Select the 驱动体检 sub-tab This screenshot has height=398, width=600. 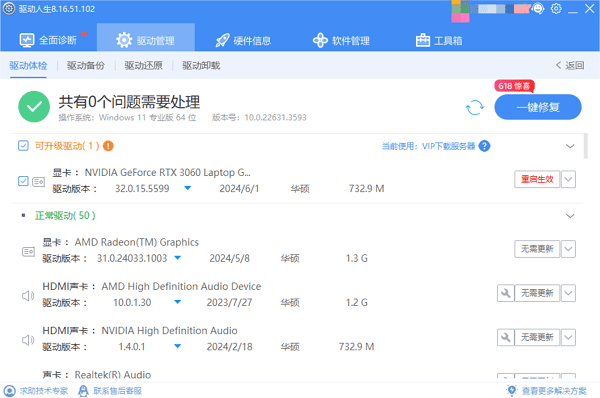(x=28, y=65)
